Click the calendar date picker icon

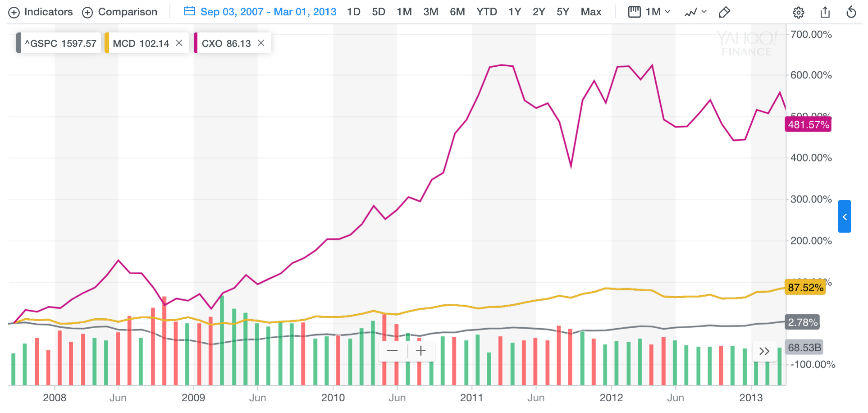[x=190, y=11]
